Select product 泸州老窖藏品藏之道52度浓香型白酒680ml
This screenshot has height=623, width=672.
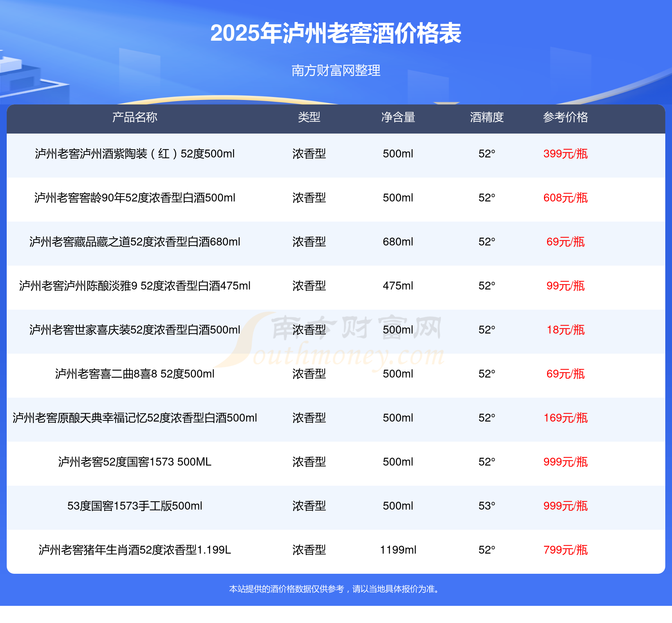pos(135,242)
